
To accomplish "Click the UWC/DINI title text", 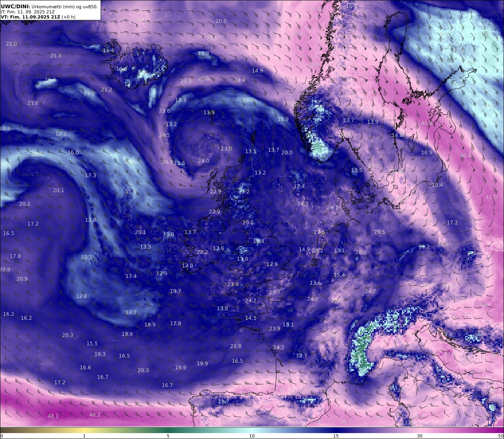I will click(x=15, y=6).
